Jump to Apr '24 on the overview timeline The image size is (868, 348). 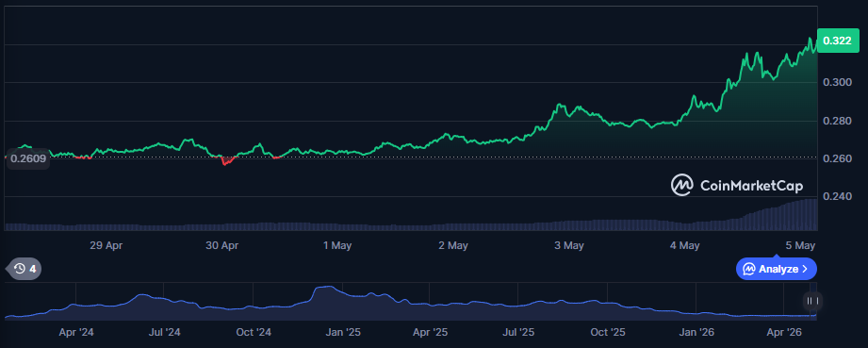76,333
